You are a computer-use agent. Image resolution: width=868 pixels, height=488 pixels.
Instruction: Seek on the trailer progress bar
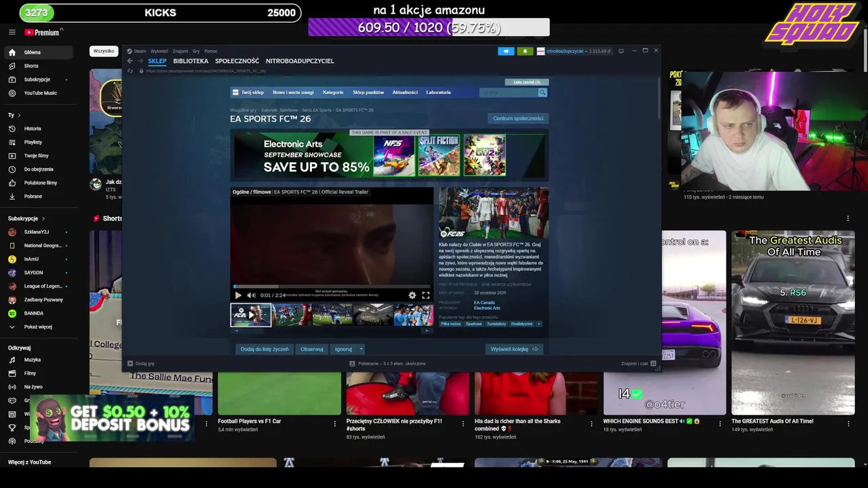click(x=332, y=287)
